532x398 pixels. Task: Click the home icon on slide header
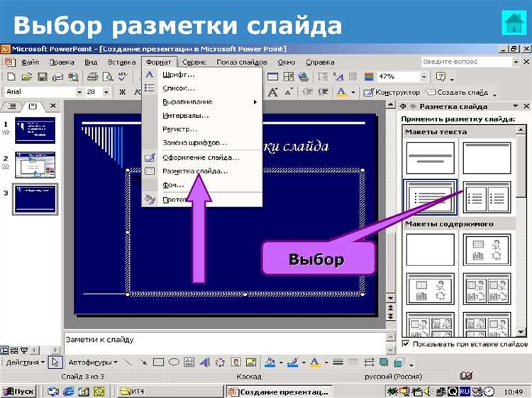[x=514, y=23]
